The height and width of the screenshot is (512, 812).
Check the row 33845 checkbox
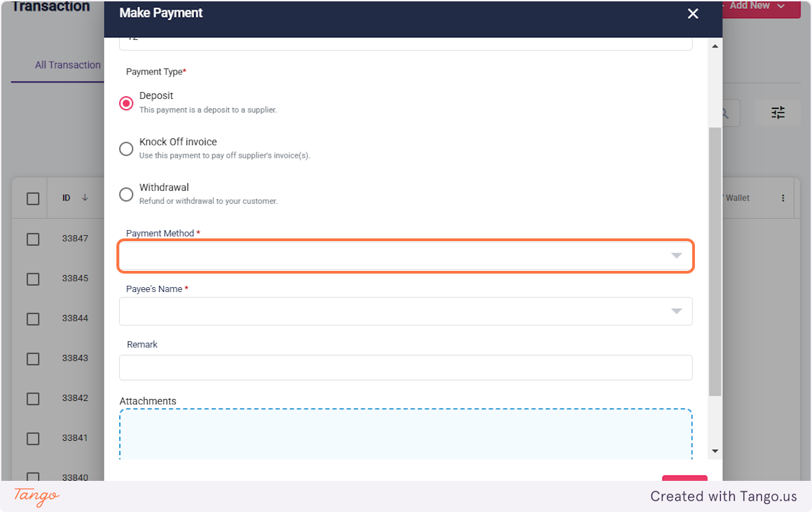coord(32,279)
